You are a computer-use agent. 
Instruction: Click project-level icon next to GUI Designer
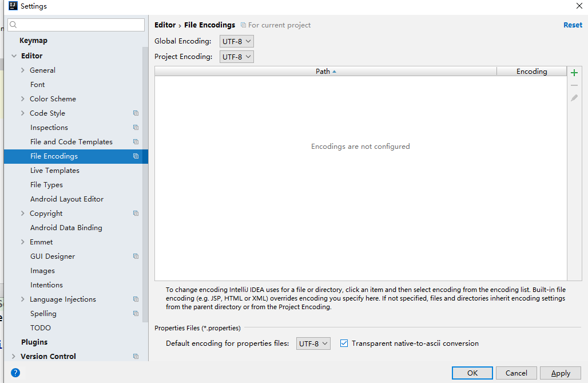[x=136, y=256]
